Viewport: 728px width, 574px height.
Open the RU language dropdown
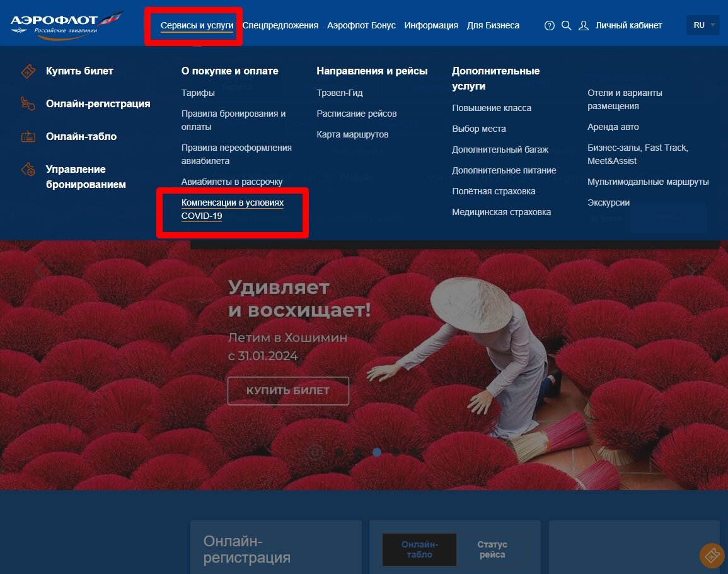point(702,25)
